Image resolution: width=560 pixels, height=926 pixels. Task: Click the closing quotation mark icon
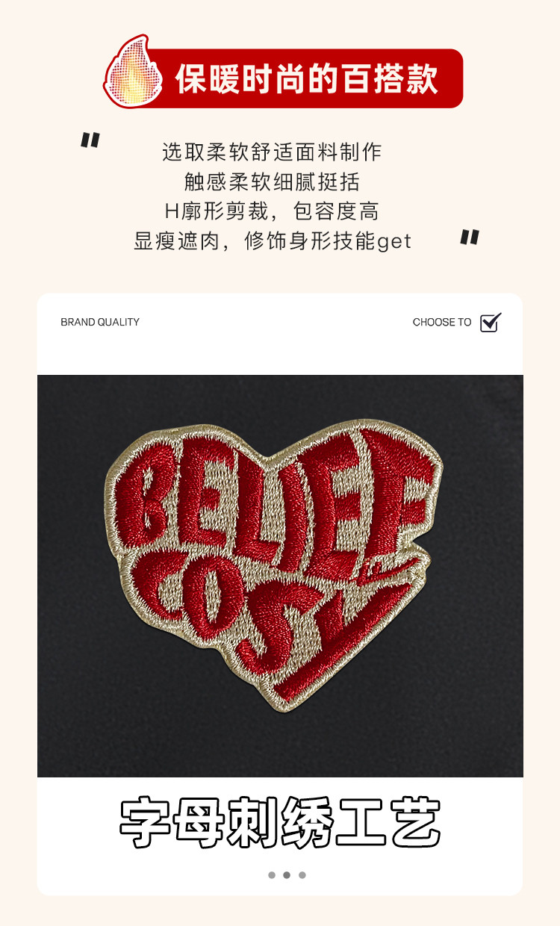point(470,237)
